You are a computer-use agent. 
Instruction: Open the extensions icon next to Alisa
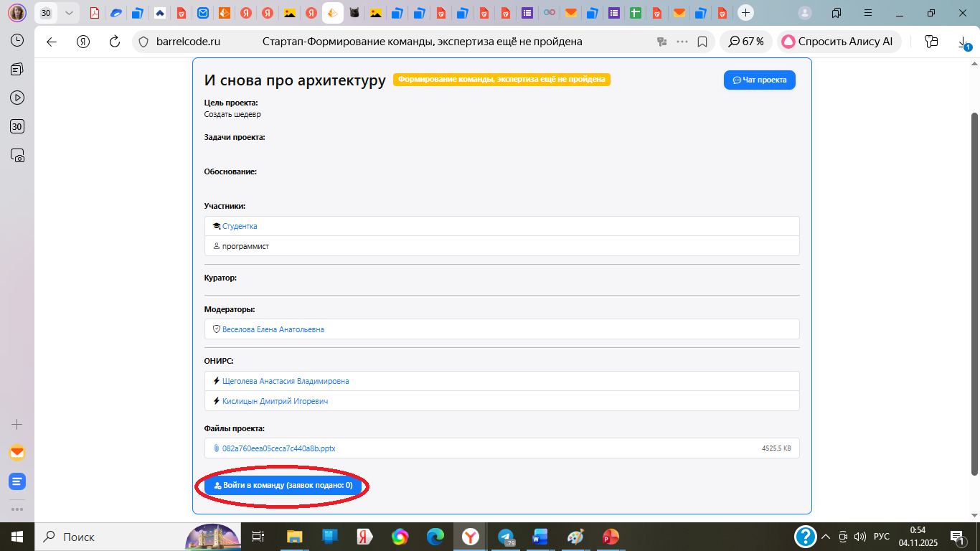[931, 42]
